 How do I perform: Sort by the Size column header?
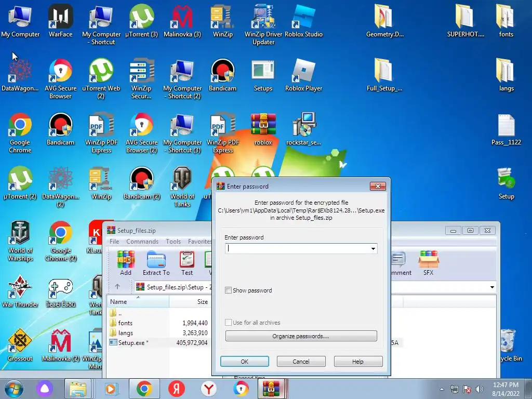[x=190, y=302]
